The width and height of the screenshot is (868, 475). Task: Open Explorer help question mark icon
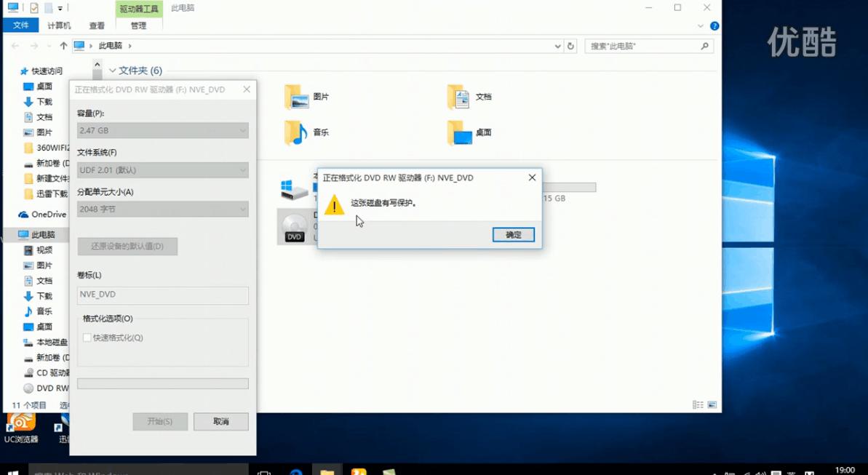(714, 26)
